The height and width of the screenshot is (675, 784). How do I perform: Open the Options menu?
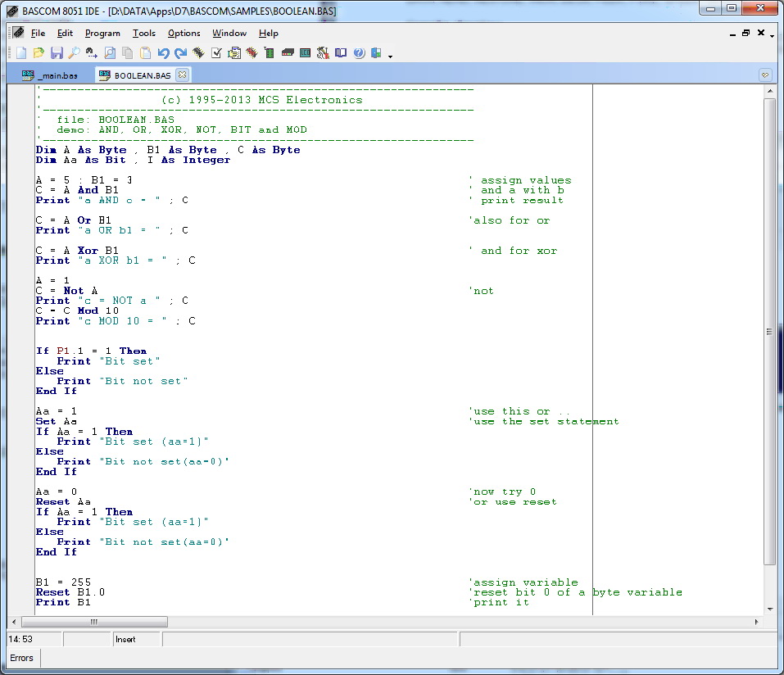(184, 33)
